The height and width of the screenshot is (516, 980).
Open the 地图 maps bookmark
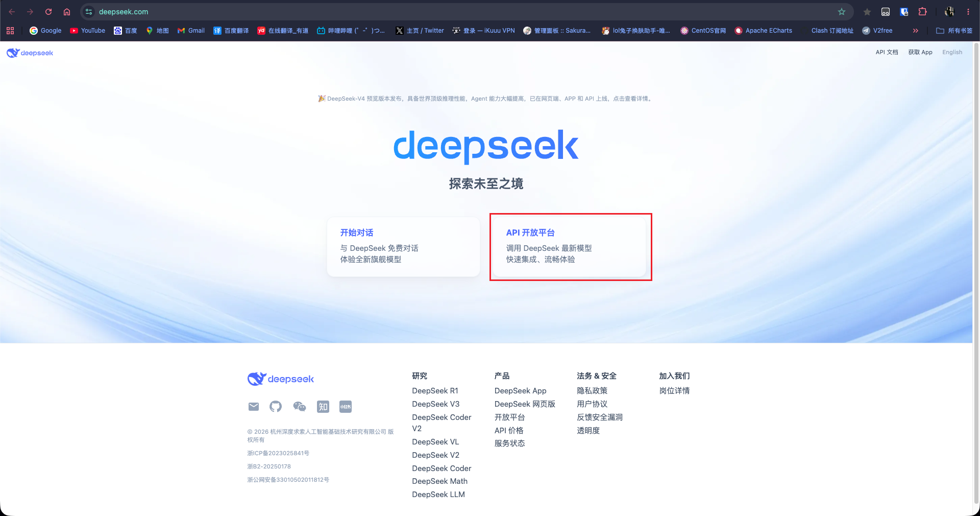click(x=157, y=31)
